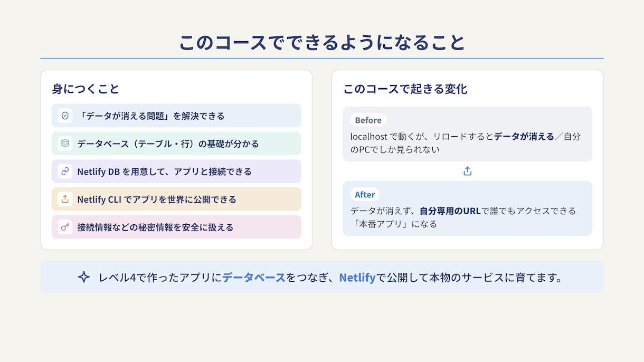The image size is (644, 362).
Task: Click the key icon beside 接続情報 row
Action: pyautogui.click(x=65, y=227)
